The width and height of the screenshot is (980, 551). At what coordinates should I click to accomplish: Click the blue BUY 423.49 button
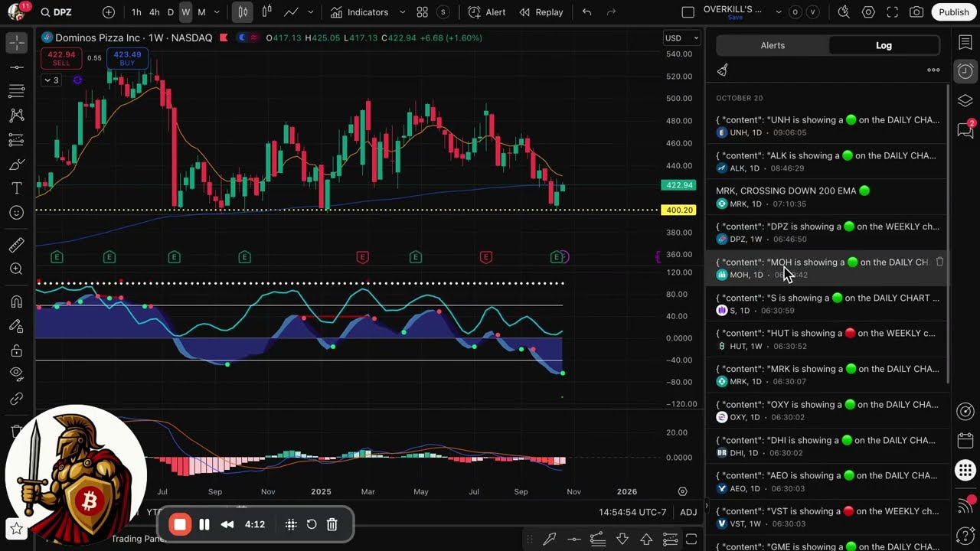127,58
